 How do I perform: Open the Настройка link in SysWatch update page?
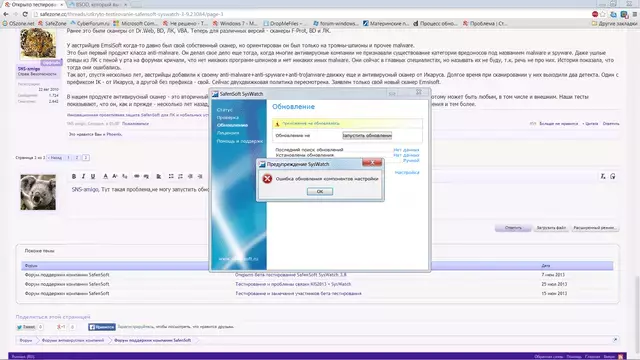tap(407, 172)
